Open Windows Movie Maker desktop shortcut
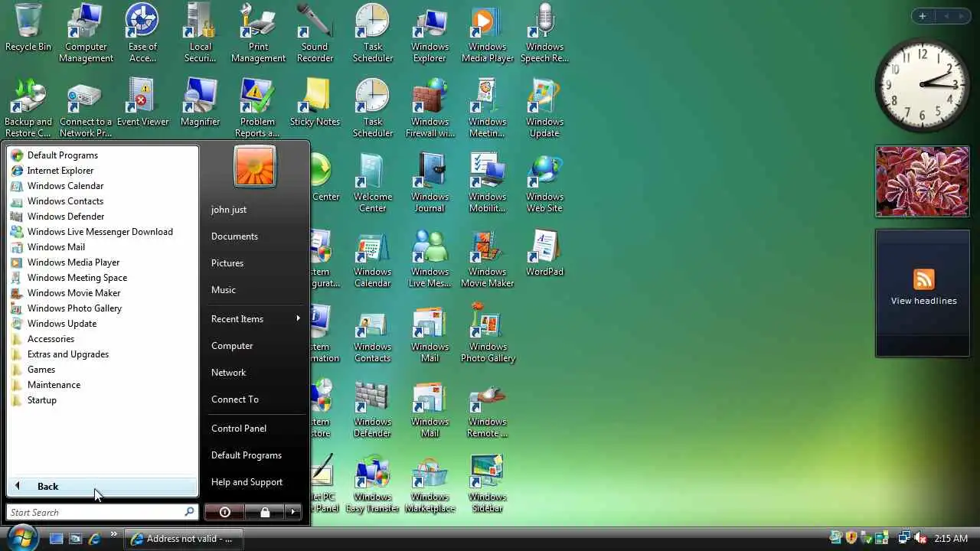 pos(488,258)
